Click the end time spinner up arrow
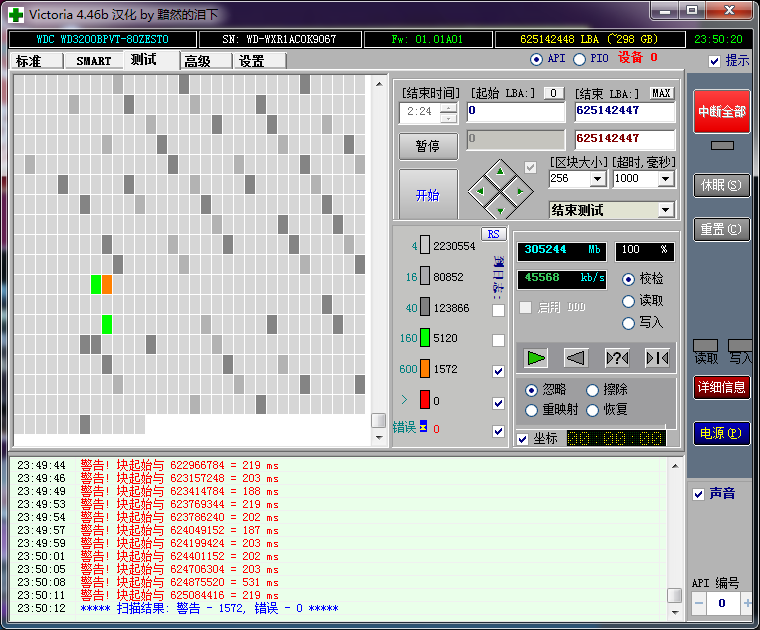Image resolution: width=760 pixels, height=630 pixels. point(449,109)
